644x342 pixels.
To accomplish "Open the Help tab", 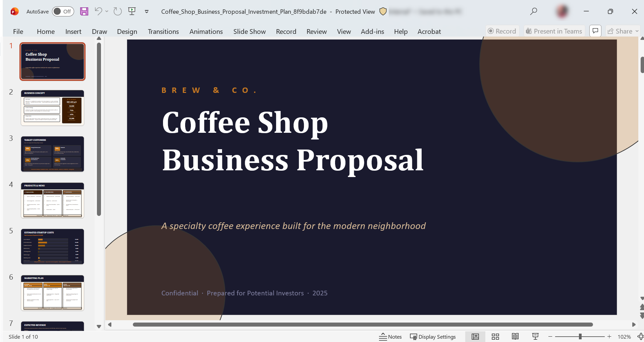I will click(x=400, y=32).
